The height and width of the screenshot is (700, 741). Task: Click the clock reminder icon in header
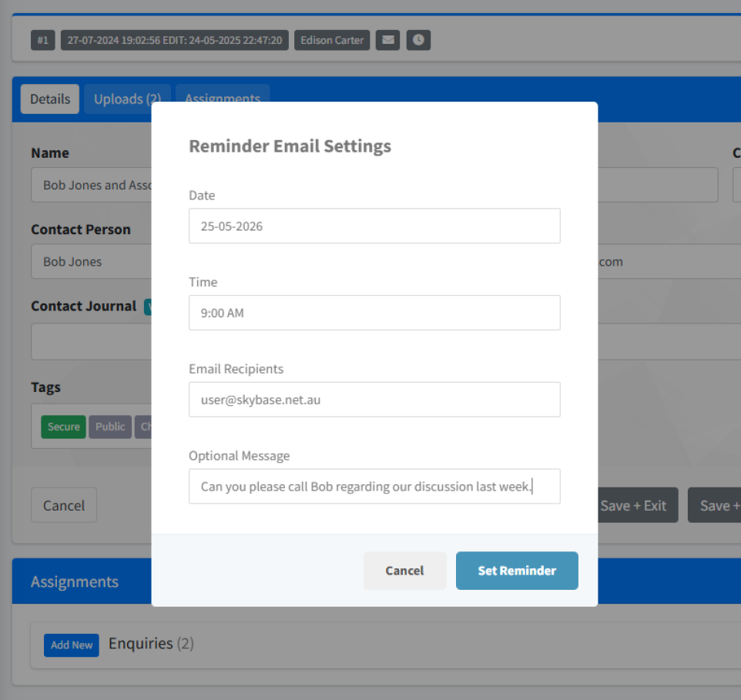click(418, 40)
